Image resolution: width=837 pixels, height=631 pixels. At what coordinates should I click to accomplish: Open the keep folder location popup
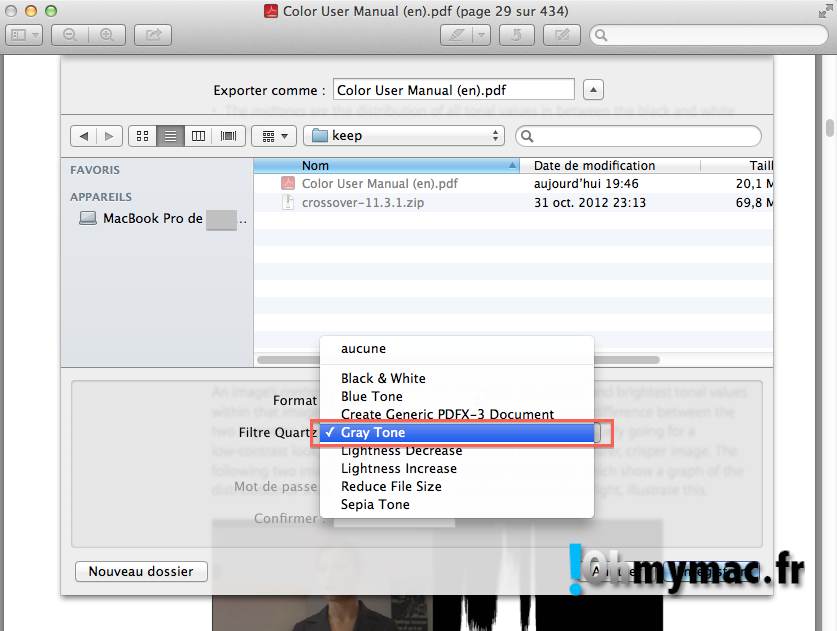pos(404,136)
